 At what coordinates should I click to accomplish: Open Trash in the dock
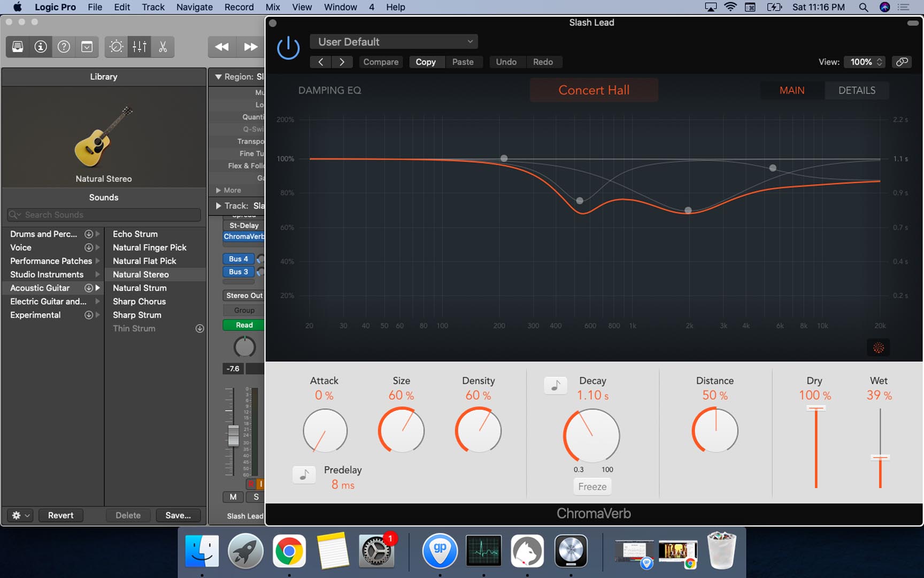pos(721,551)
